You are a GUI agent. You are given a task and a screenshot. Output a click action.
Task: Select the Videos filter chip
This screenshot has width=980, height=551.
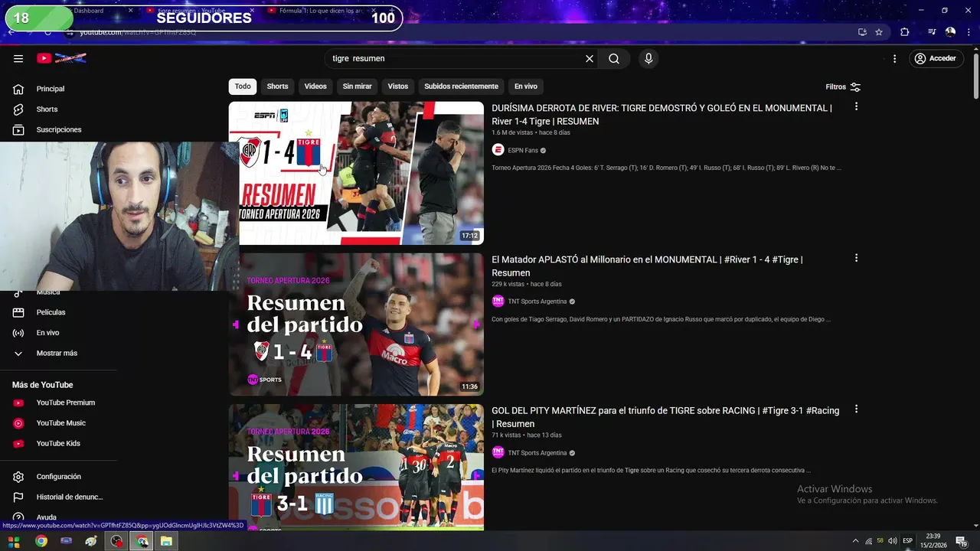click(315, 86)
